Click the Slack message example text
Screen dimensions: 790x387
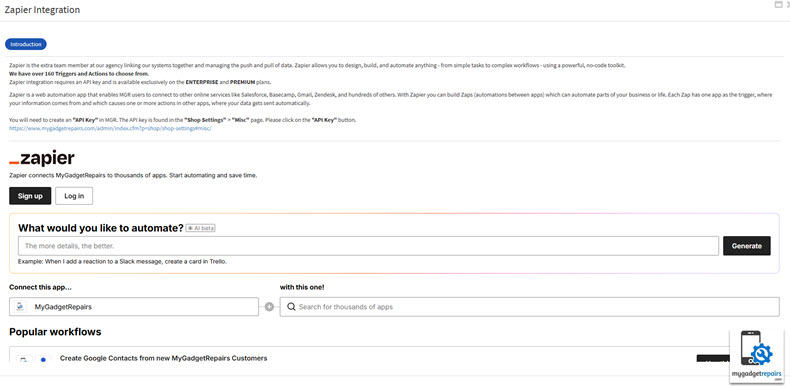122,262
